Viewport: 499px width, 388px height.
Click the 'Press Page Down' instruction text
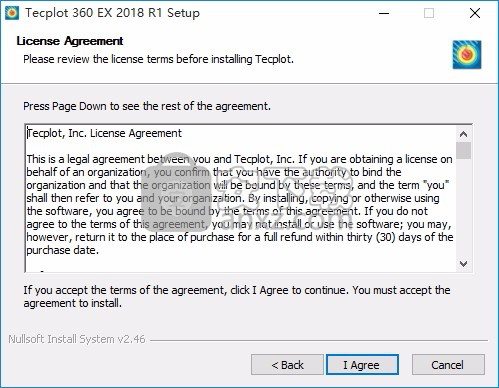[147, 106]
